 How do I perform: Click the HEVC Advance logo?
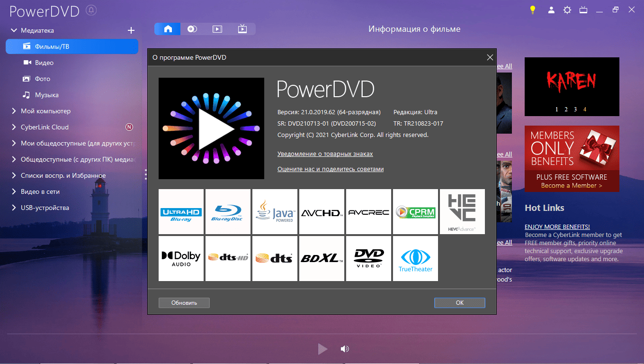coord(462,211)
